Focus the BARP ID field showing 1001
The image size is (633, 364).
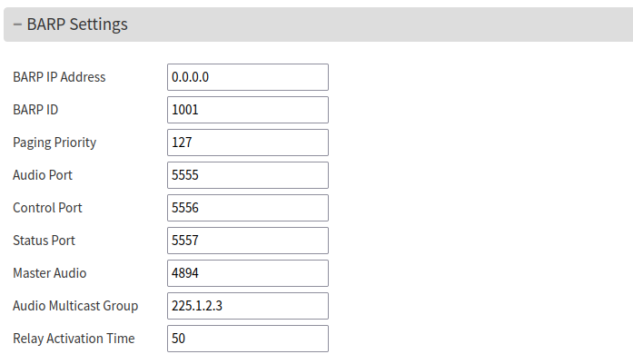pyautogui.click(x=247, y=110)
